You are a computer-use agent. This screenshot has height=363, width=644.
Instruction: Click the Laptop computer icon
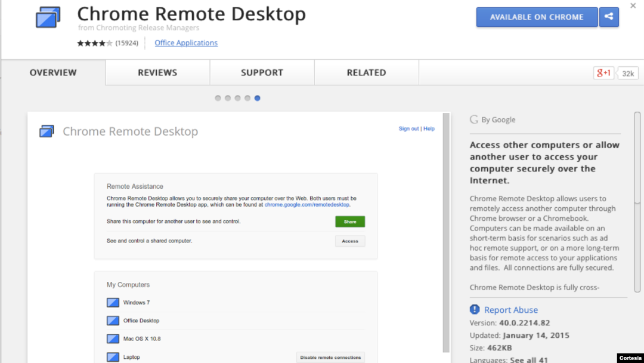[113, 357]
